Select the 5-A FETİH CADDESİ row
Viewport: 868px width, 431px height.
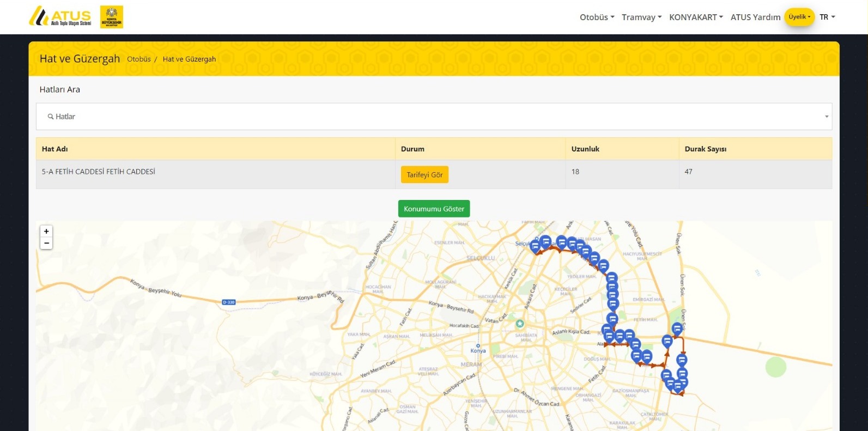pyautogui.click(x=434, y=174)
